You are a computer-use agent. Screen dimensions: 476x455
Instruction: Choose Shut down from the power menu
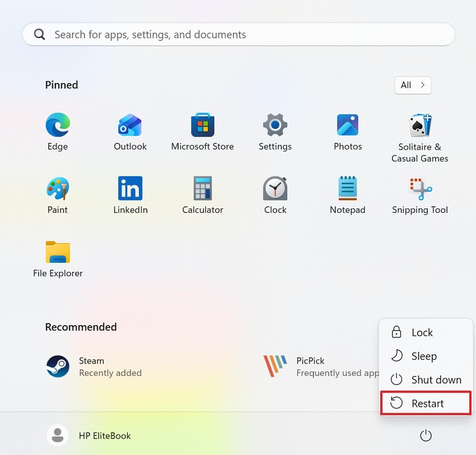pyautogui.click(x=427, y=379)
